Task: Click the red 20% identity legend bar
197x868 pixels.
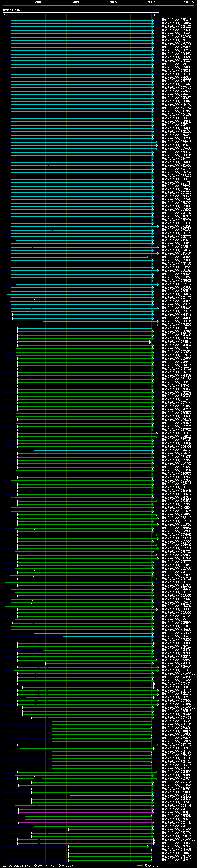Action: point(22,6)
